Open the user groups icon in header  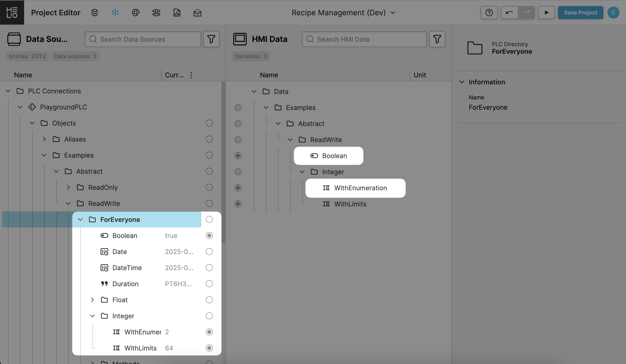tap(156, 13)
